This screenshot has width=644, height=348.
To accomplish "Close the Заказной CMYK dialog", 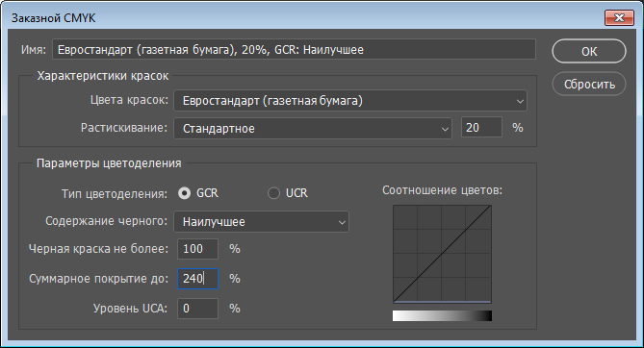I will [x=619, y=17].
